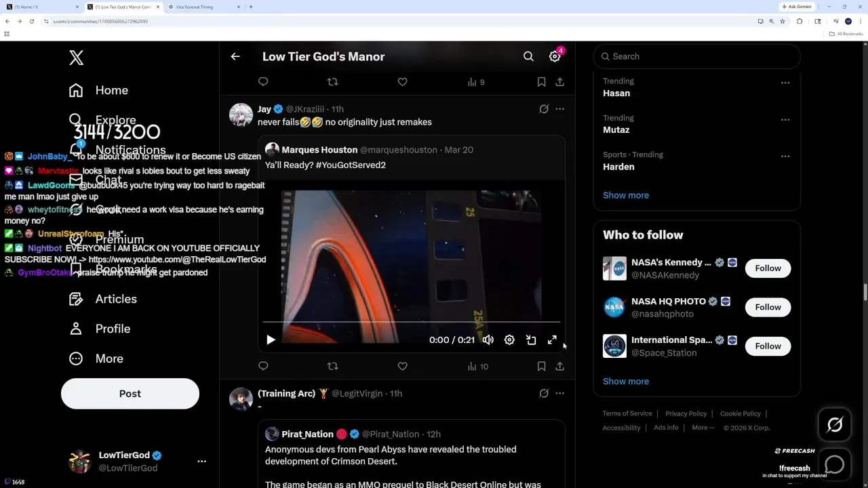The height and width of the screenshot is (488, 868).
Task: Follow International Space Station
Action: (768, 346)
